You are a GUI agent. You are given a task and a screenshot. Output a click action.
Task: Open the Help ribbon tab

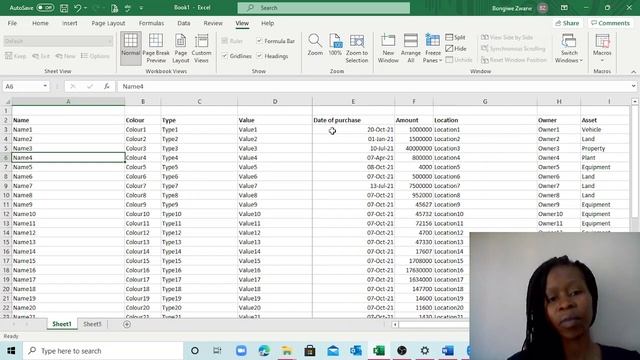267,23
